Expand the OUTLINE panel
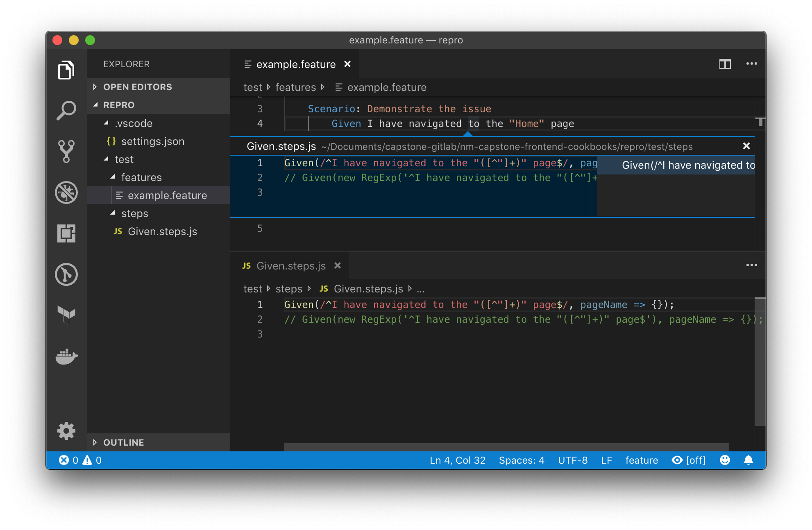The image size is (812, 530). (123, 442)
